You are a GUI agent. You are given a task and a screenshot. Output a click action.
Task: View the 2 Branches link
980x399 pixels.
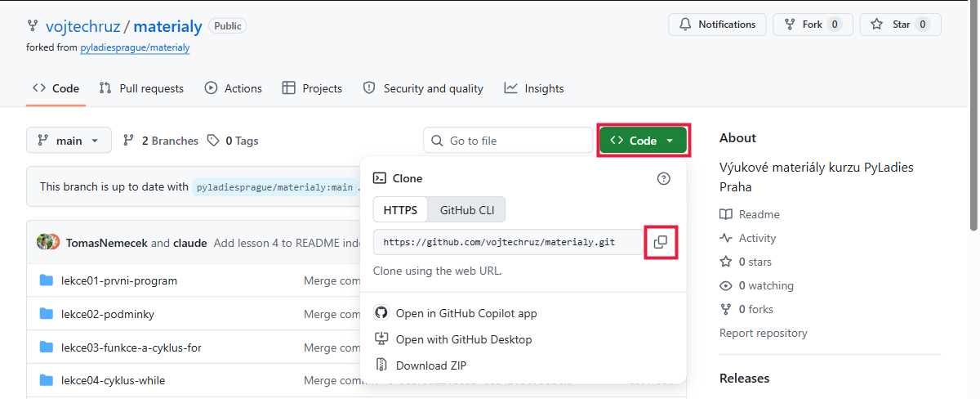(161, 141)
